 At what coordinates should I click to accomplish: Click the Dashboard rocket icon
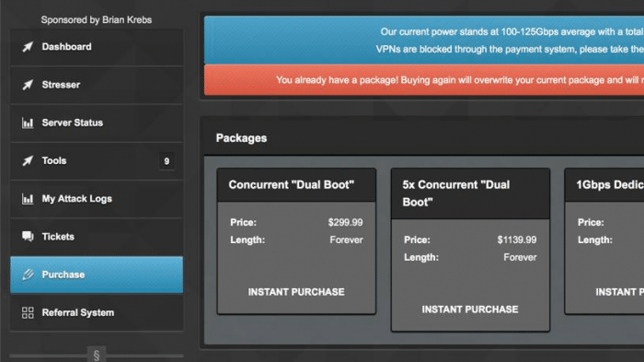[28, 47]
